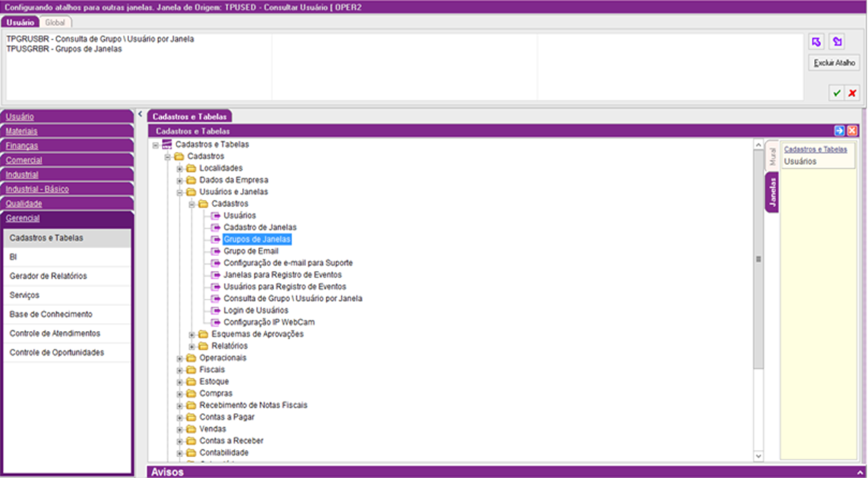The height and width of the screenshot is (478, 868).
Task: Select Gerador de Relatórios menu item
Action: (x=67, y=276)
